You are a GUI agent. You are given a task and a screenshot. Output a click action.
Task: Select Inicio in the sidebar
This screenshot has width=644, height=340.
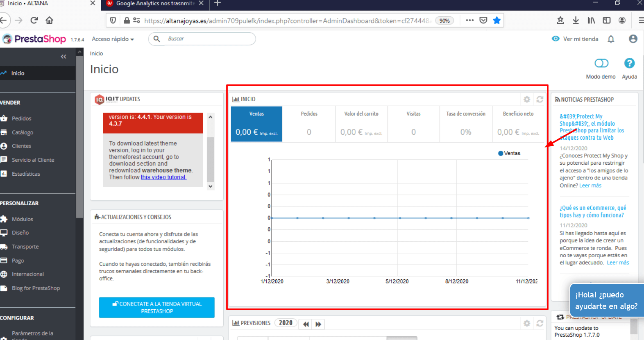coord(38,73)
